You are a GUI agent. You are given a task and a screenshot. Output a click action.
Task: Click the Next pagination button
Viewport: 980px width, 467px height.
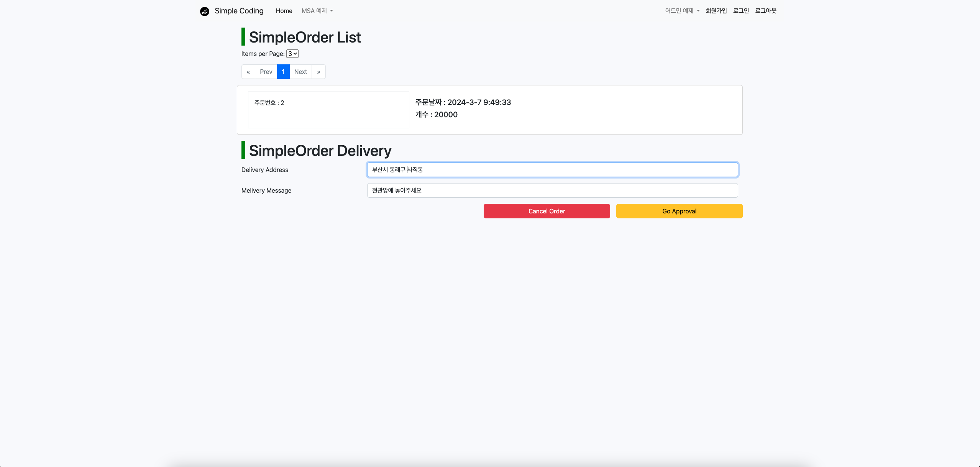click(x=300, y=72)
